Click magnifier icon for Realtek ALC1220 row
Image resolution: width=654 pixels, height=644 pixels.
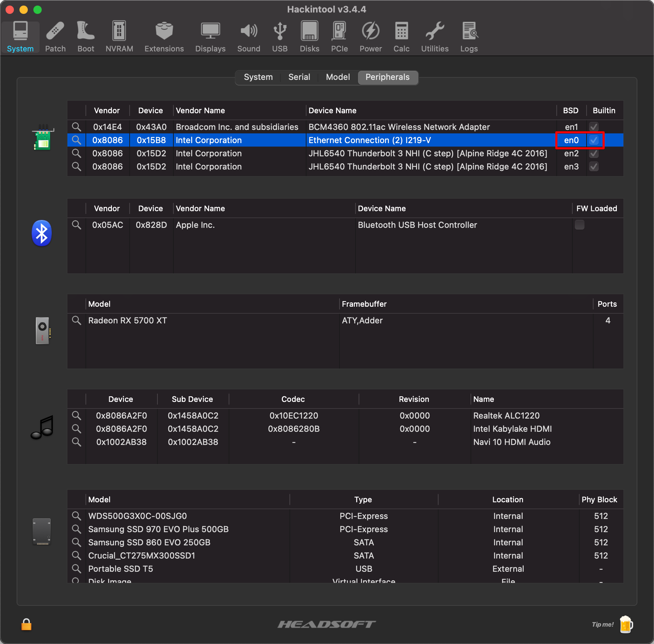[x=76, y=415]
